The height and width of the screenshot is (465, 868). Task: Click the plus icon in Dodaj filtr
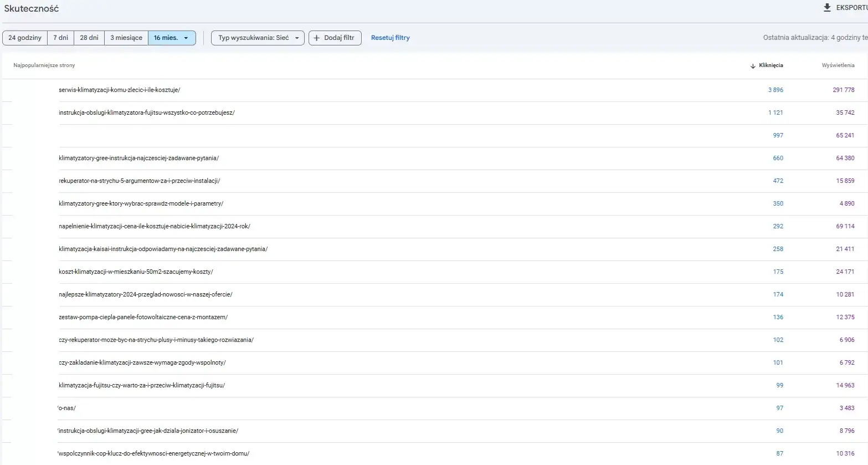[317, 38]
